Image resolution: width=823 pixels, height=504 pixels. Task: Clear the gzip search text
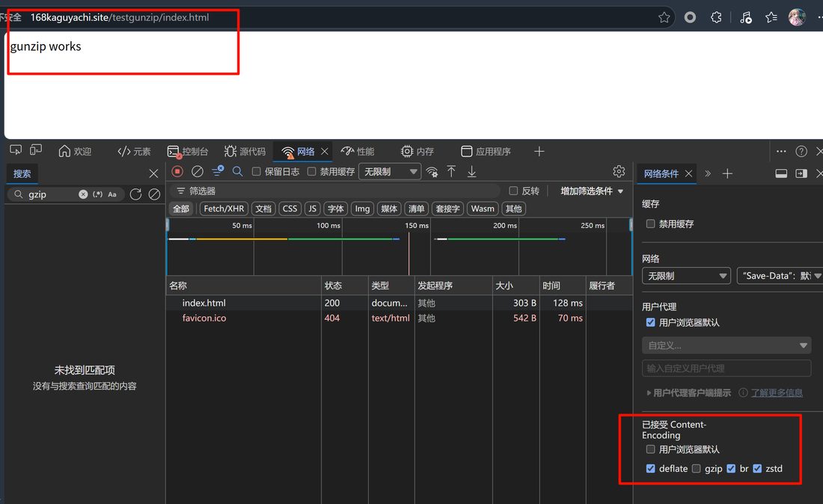click(x=83, y=194)
